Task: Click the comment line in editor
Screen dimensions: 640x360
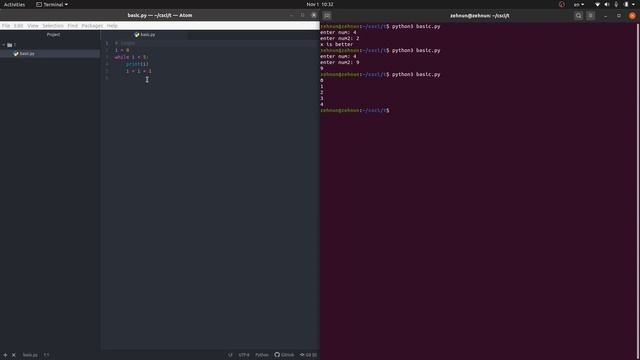Action: [124, 43]
